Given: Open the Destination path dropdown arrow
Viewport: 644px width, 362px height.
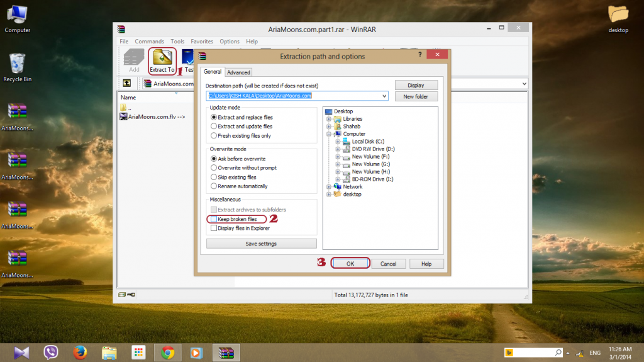Looking at the screenshot, I should pyautogui.click(x=384, y=96).
